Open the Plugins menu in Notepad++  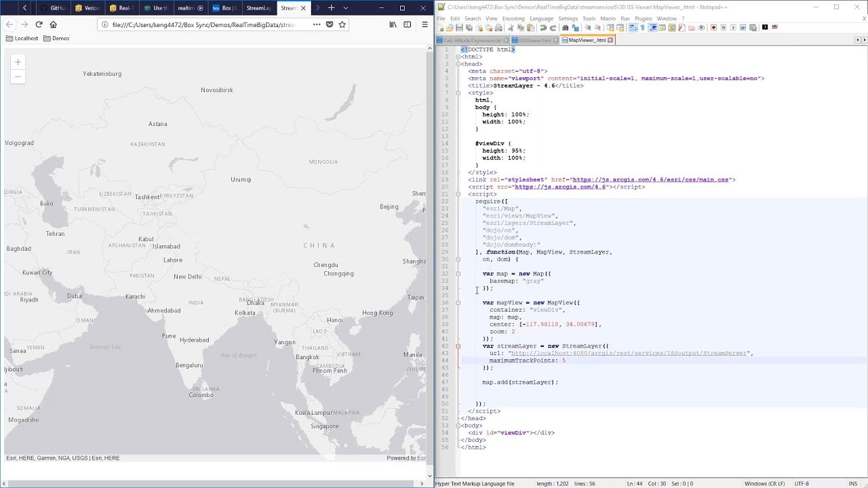coord(643,19)
